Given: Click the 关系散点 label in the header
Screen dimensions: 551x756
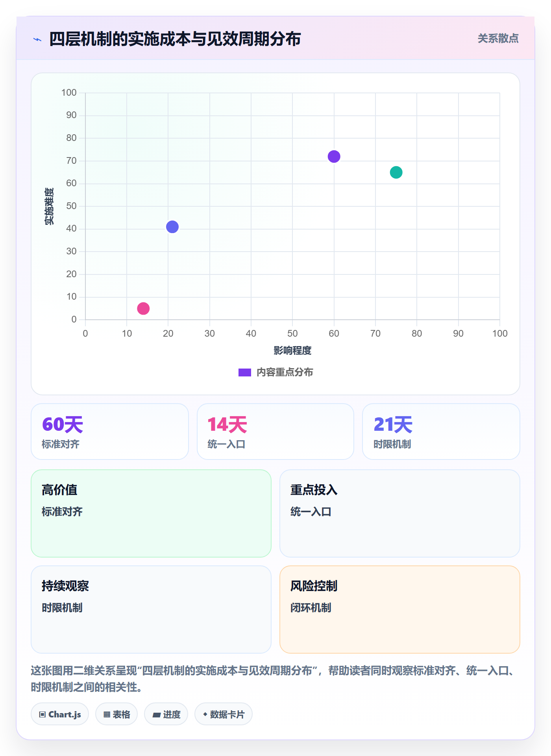Looking at the screenshot, I should point(498,39).
